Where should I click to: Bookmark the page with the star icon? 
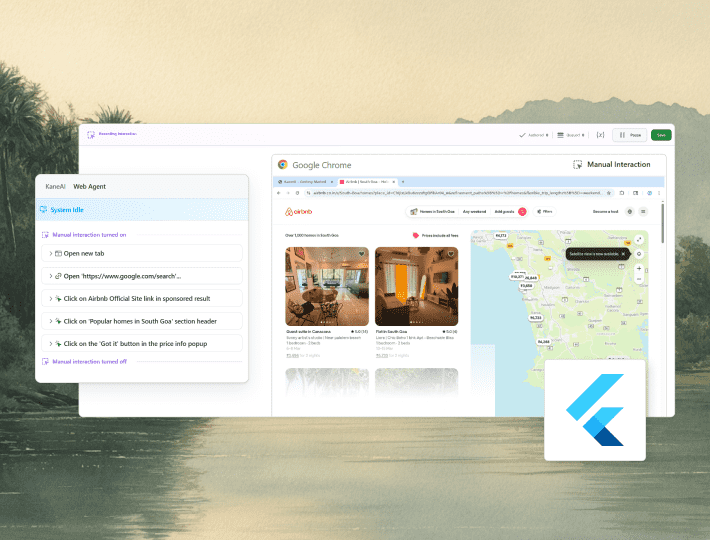tap(609, 193)
